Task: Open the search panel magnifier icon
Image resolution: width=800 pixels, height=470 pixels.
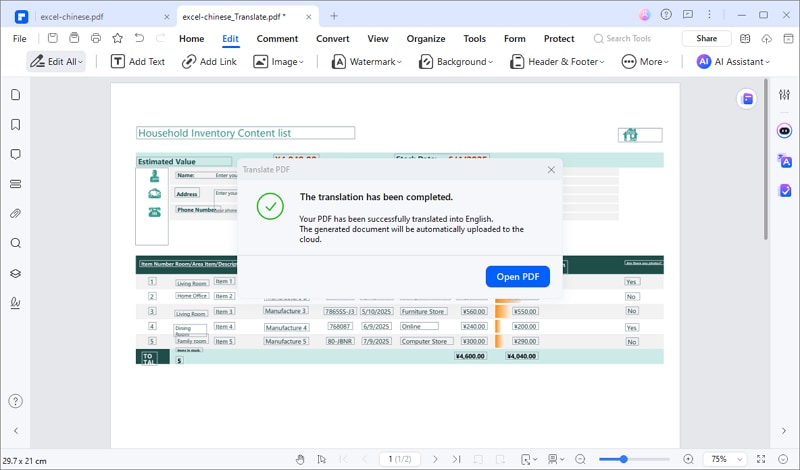Action: point(16,243)
